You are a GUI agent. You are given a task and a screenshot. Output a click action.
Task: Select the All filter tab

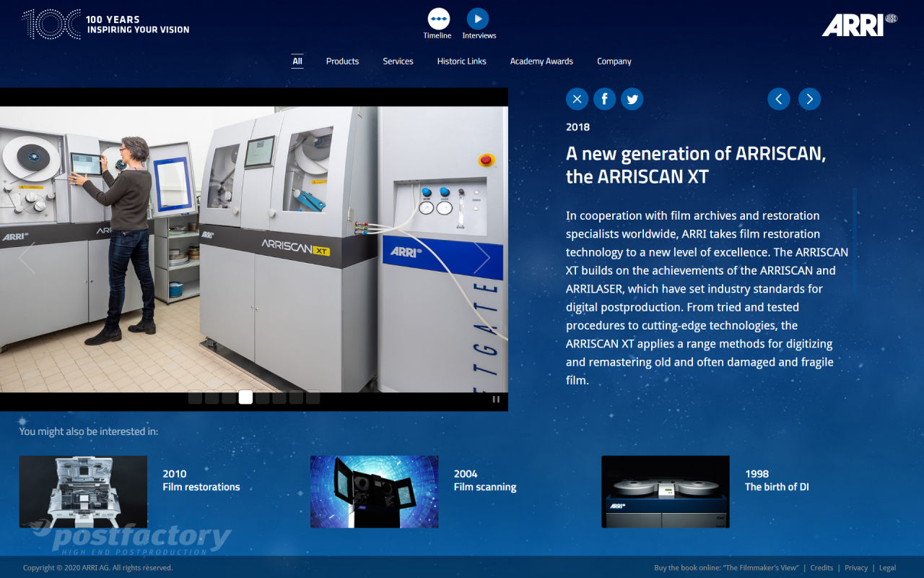[297, 61]
